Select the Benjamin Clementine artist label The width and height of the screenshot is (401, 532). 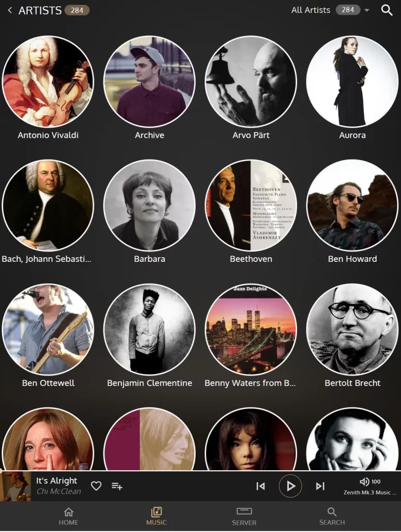click(x=150, y=383)
